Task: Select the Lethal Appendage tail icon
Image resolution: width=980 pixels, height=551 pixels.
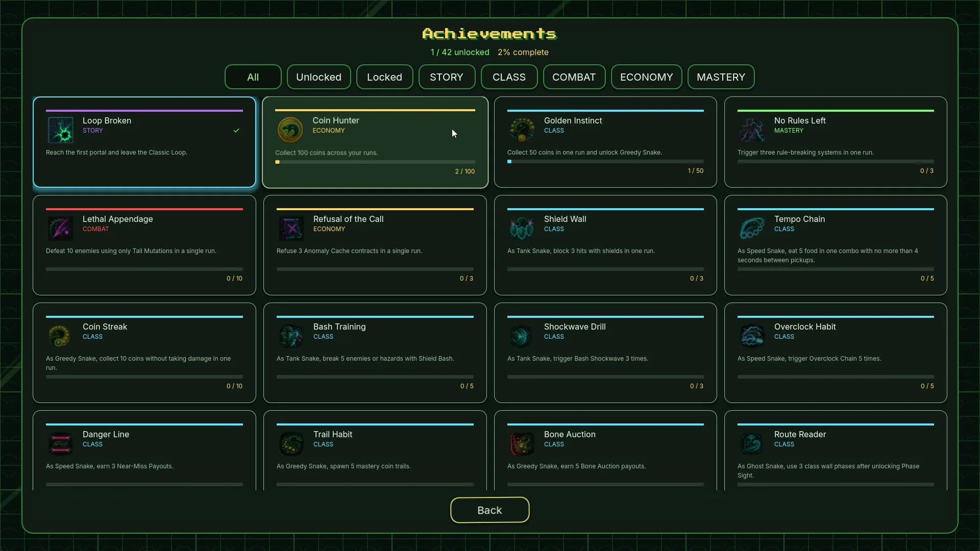Action: coord(60,228)
